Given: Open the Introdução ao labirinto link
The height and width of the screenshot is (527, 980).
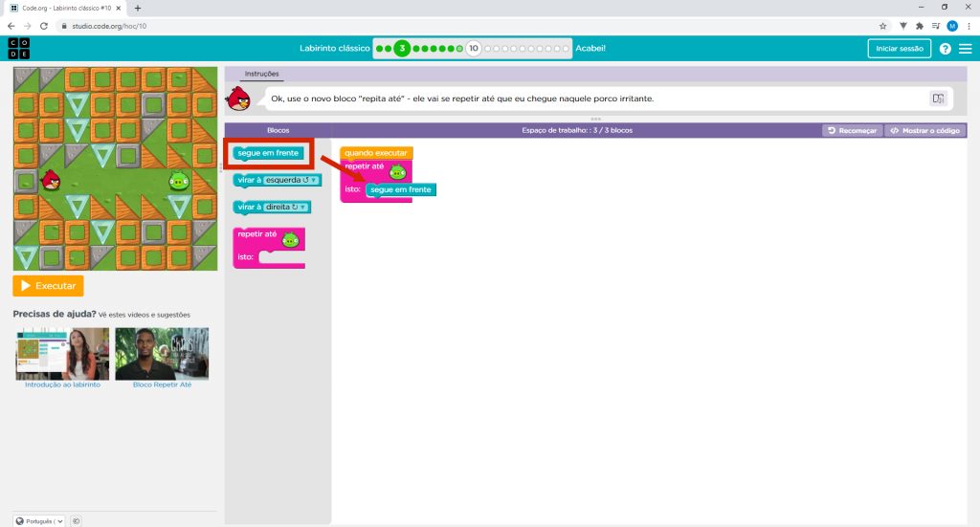Looking at the screenshot, I should point(62,384).
